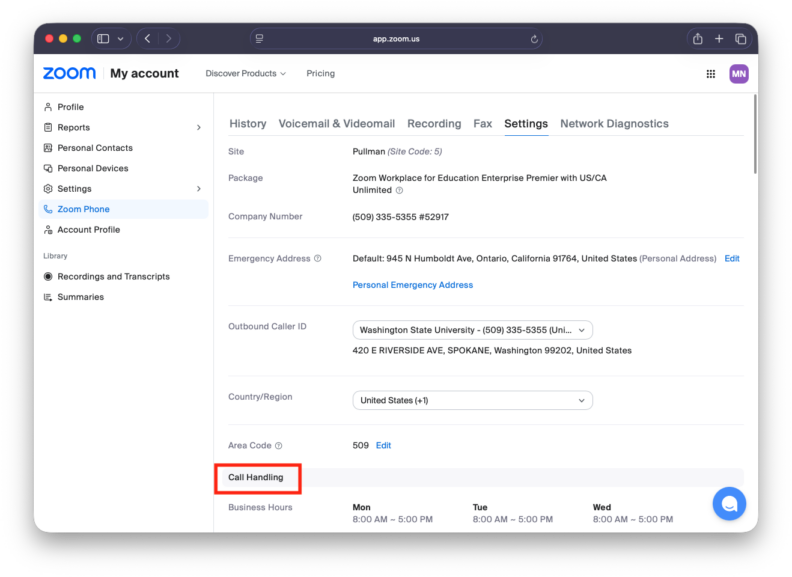Expand the Reports chevron
792x577 pixels.
tap(199, 128)
